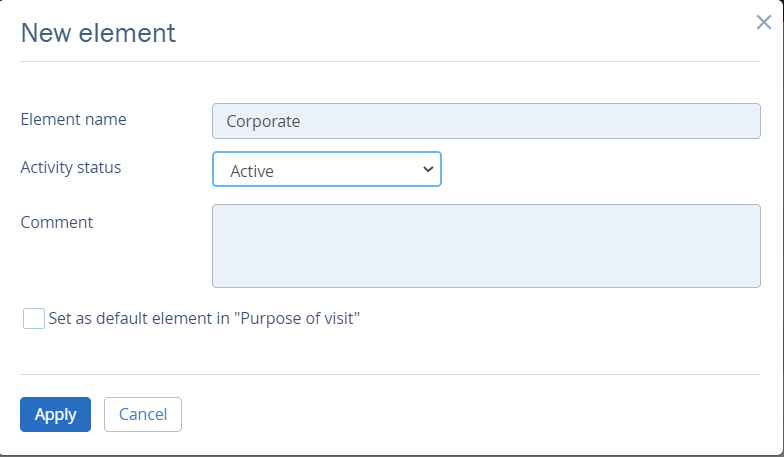Click the 'Activity status' field label
784x457 pixels.
[71, 167]
